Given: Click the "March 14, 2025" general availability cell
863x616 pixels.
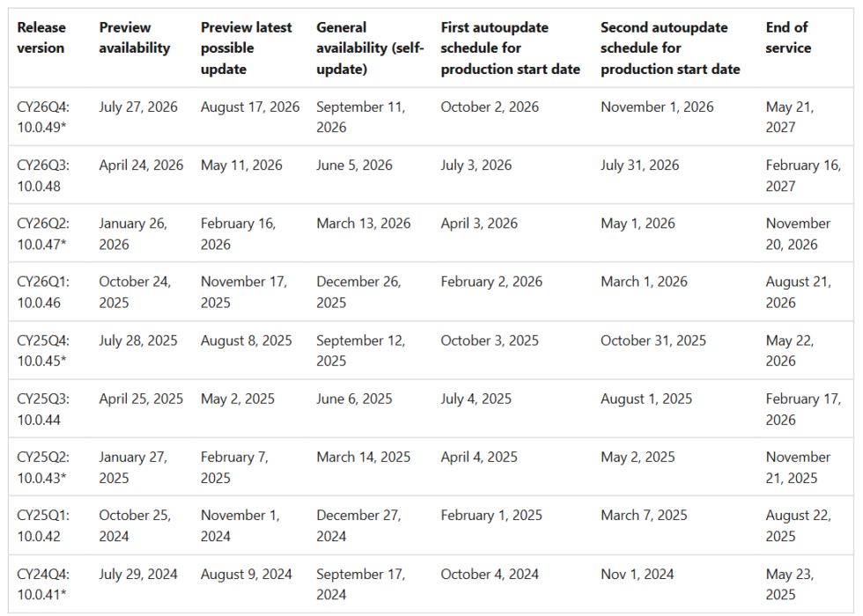Looking at the screenshot, I should (x=364, y=458).
